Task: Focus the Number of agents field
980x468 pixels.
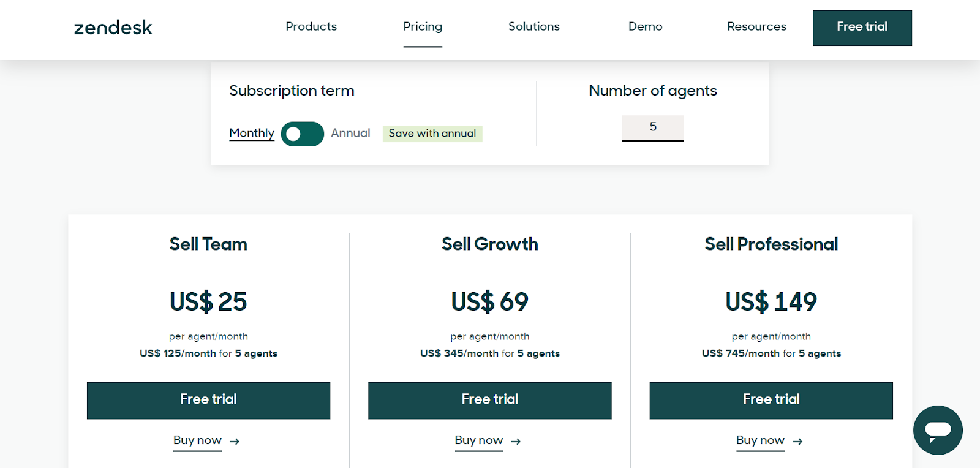Action: coord(653,127)
